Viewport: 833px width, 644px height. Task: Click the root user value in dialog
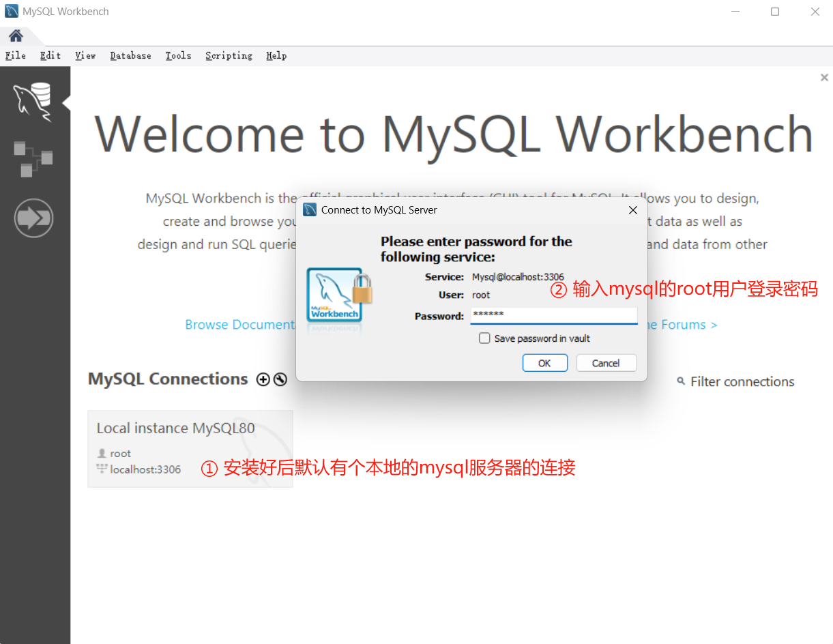(481, 295)
